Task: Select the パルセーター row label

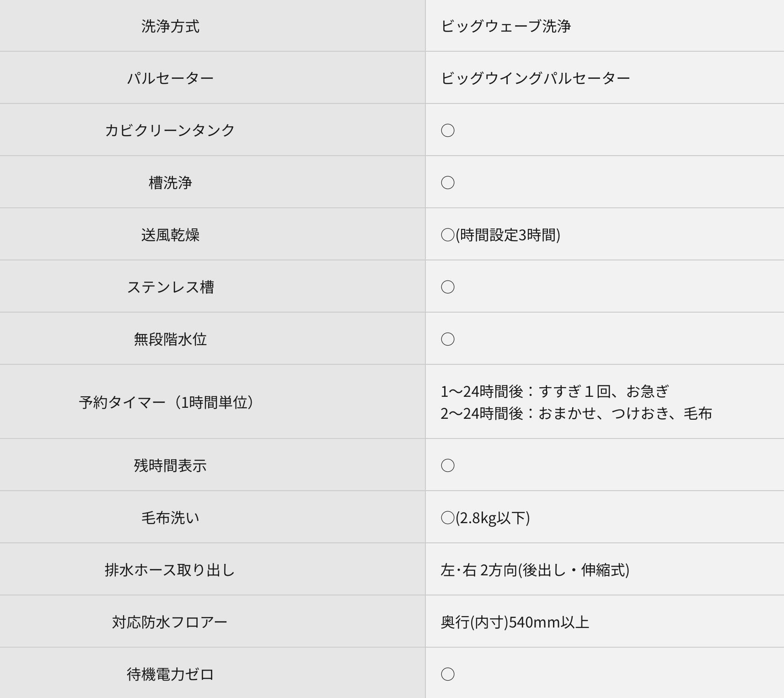Action: click(x=170, y=78)
